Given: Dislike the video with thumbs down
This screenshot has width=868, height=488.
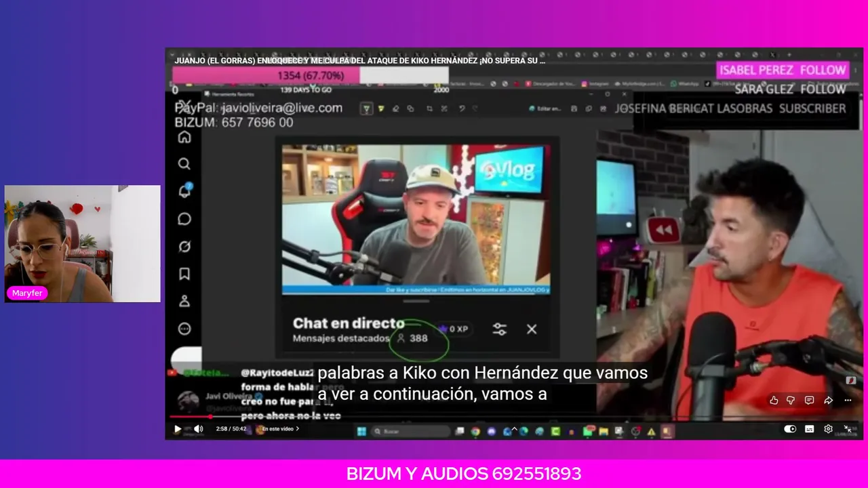Looking at the screenshot, I should click(791, 401).
